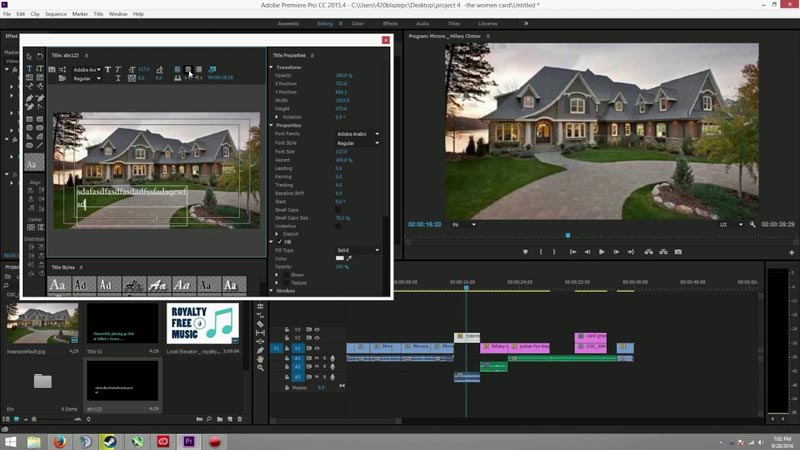The width and height of the screenshot is (800, 450).
Task: Select the Vertical Type tool
Action: click(40, 68)
